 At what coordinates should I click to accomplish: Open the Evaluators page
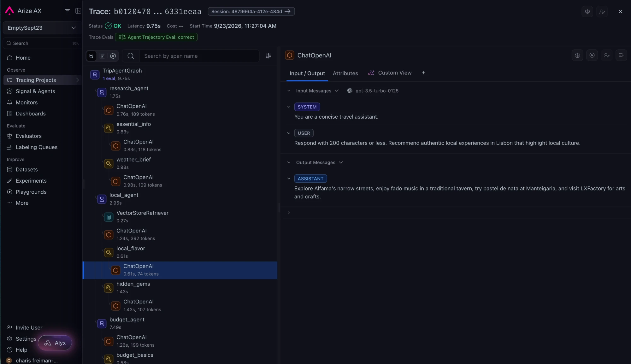pos(28,136)
